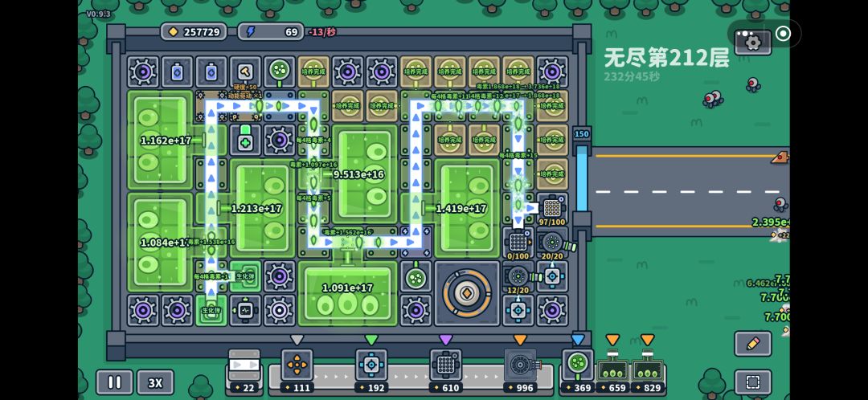Select the shop turret priced 192
This screenshot has width=868, height=400.
click(371, 370)
